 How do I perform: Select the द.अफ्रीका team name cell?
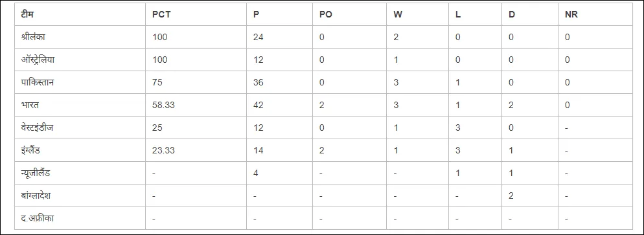coord(80,218)
